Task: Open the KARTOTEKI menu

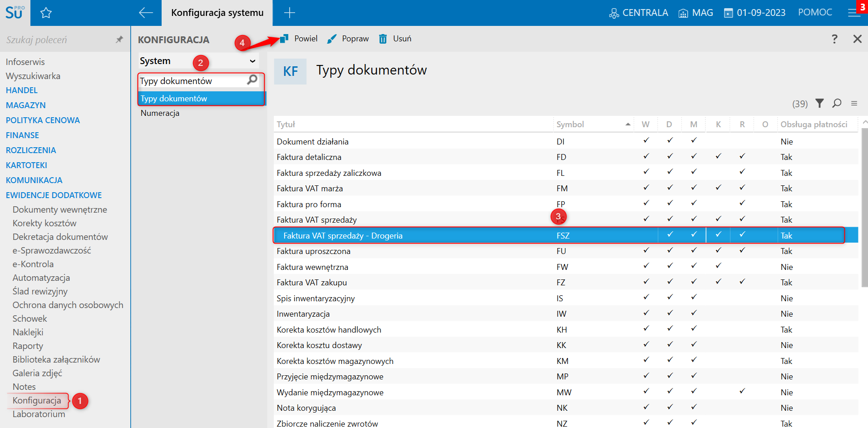Action: [x=26, y=165]
